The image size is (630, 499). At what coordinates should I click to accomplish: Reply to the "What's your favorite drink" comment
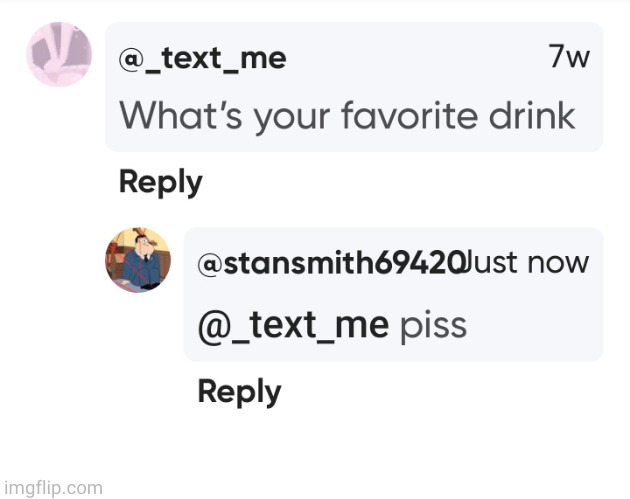coord(160,182)
